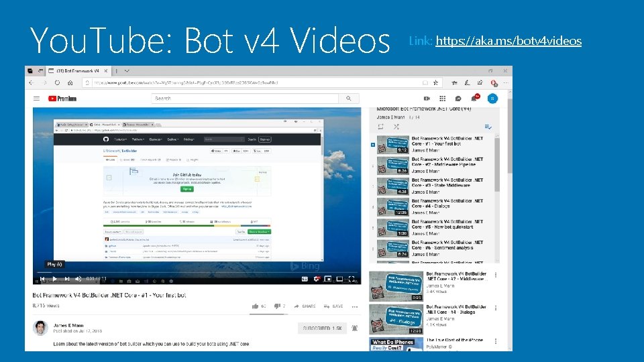Open options menu for recommended Dialogs video
The height and width of the screenshot is (362, 644).
496,308
